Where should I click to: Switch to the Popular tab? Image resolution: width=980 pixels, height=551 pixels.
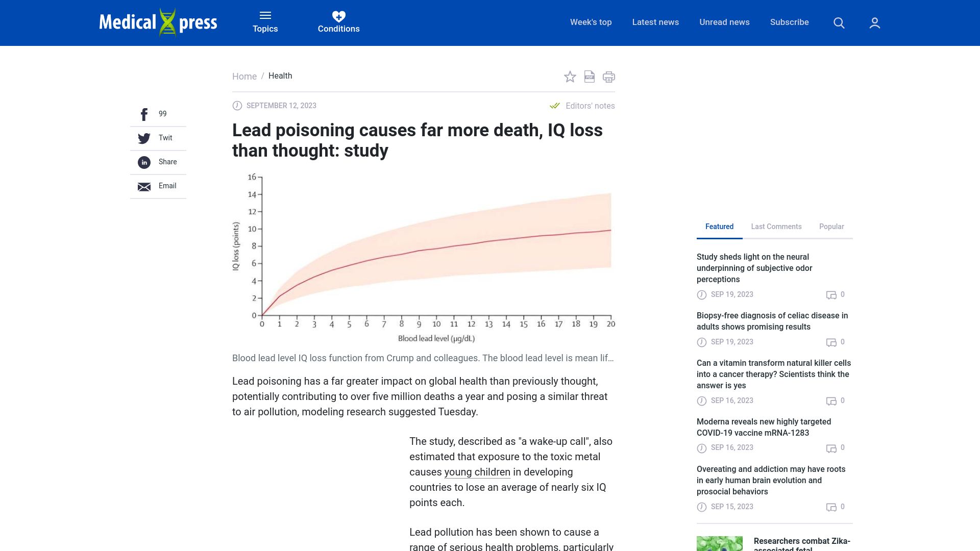click(x=831, y=227)
